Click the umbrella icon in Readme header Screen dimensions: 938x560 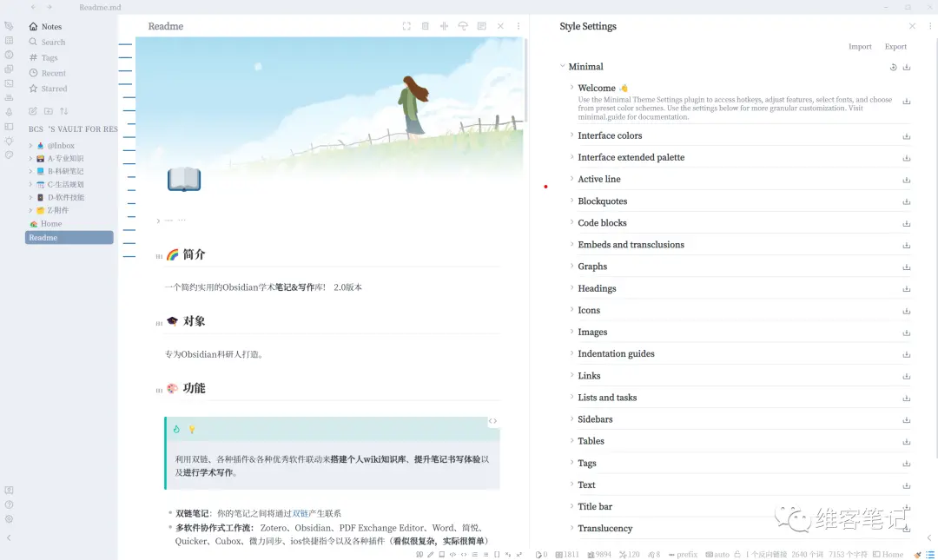coord(463,26)
